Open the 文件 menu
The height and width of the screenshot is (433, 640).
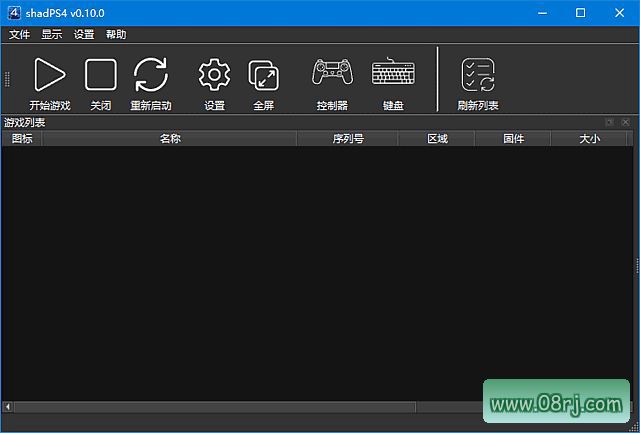20,34
